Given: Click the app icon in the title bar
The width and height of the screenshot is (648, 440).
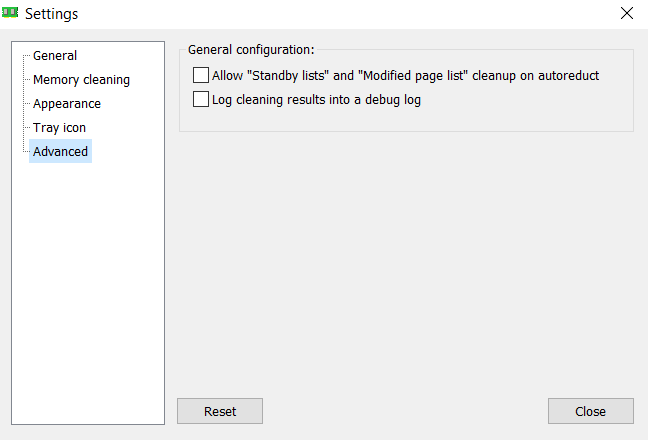Looking at the screenshot, I should click(11, 14).
